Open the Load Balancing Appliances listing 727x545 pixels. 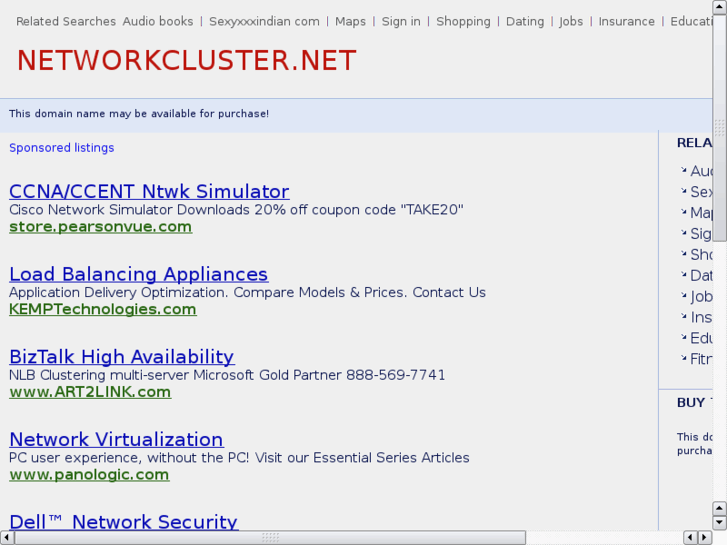click(139, 274)
